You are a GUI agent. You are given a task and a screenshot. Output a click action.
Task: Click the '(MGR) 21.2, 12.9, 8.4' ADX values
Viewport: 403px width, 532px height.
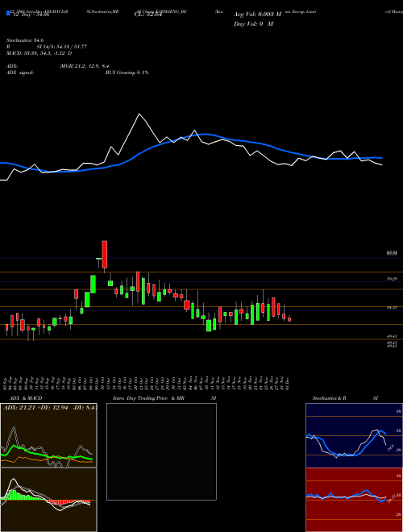pyautogui.click(x=84, y=66)
